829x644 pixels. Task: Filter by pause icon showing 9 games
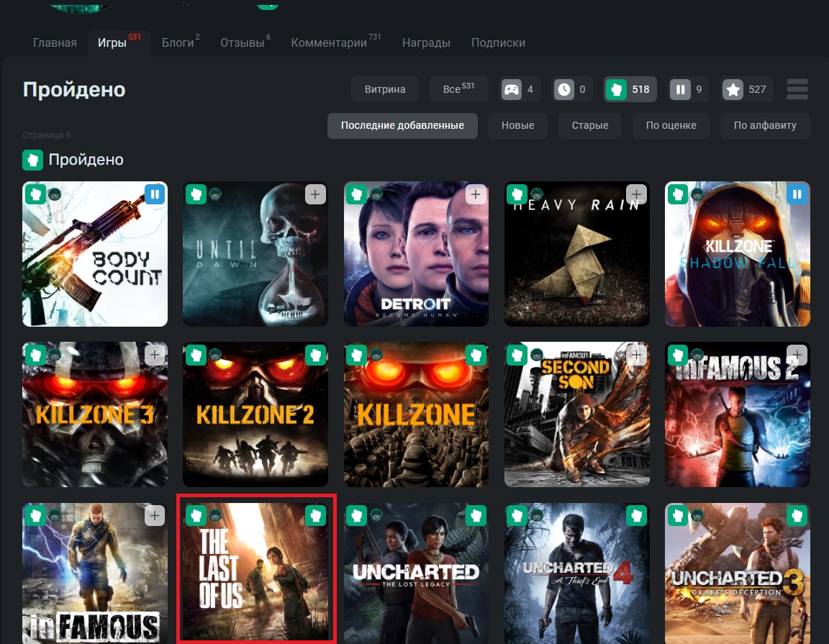point(688,89)
